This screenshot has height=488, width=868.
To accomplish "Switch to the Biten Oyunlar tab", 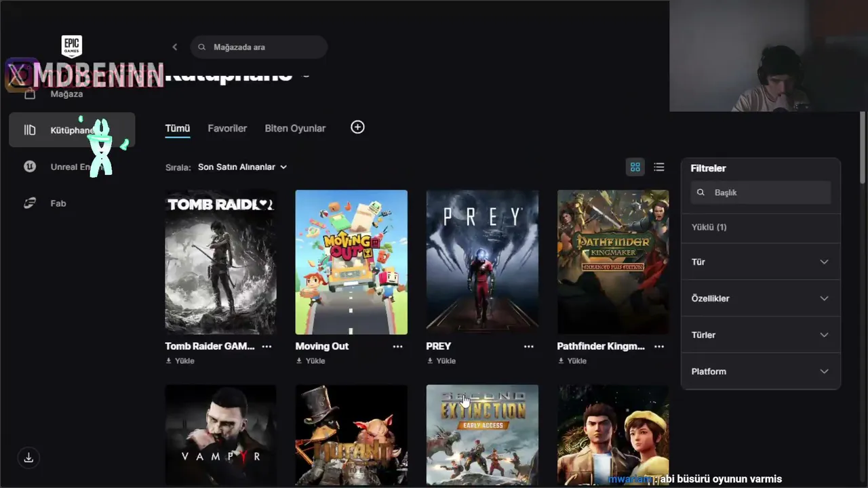I will pos(295,128).
